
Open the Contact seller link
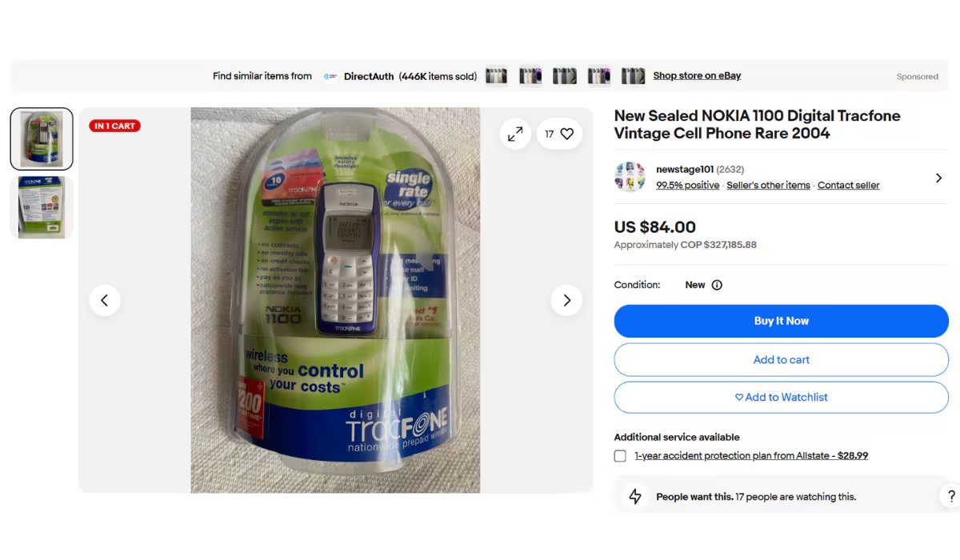tap(848, 185)
